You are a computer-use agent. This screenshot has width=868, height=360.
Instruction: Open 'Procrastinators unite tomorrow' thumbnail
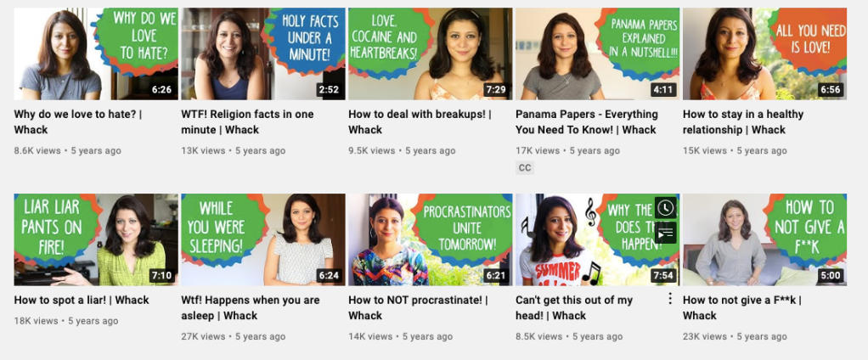430,239
